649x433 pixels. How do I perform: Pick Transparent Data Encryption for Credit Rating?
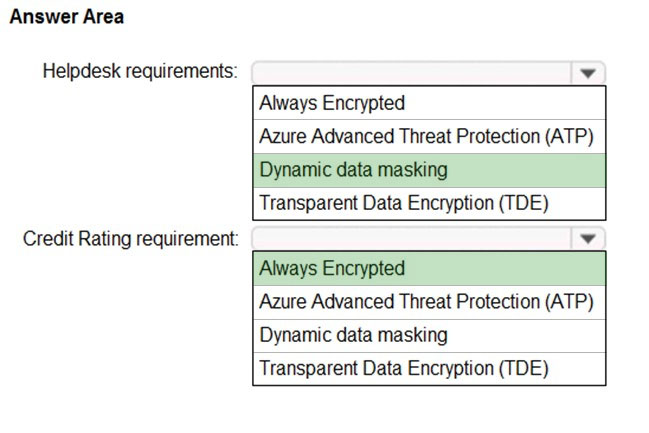(429, 368)
